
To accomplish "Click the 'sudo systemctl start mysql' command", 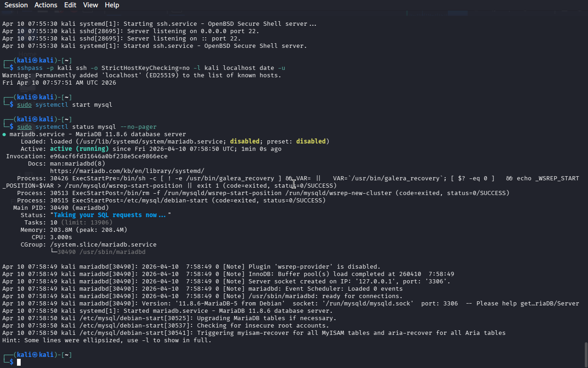I will click(x=64, y=104).
